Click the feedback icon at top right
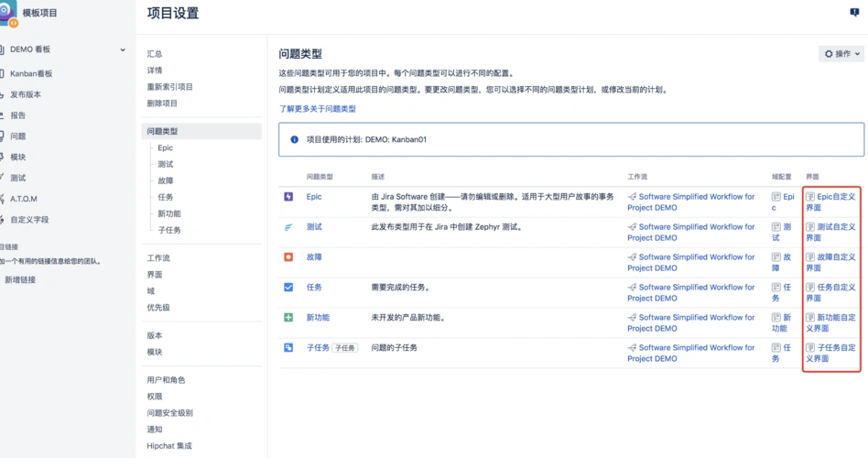868x458 pixels. click(x=854, y=12)
